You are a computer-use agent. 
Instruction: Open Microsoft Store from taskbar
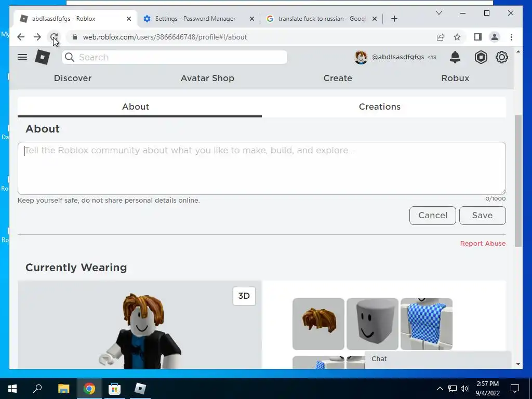tap(114, 389)
